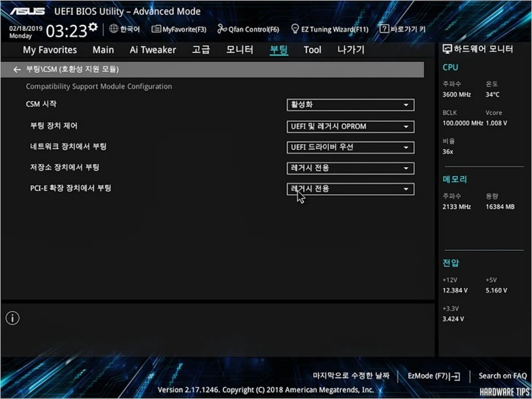Open the CSM 시작 dropdown
The image size is (532, 399).
(x=351, y=105)
